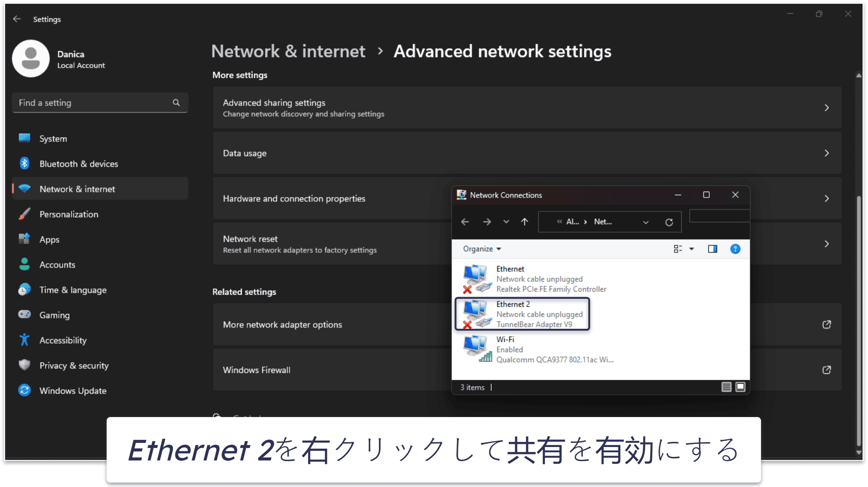The height and width of the screenshot is (487, 868).
Task: Expand Advanced sharing settings chevron
Action: 826,108
